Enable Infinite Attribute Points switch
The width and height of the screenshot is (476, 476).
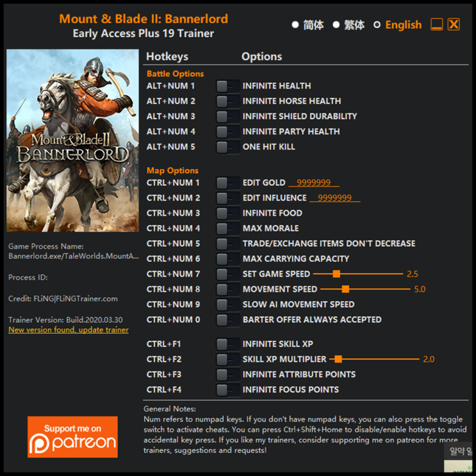(x=227, y=375)
